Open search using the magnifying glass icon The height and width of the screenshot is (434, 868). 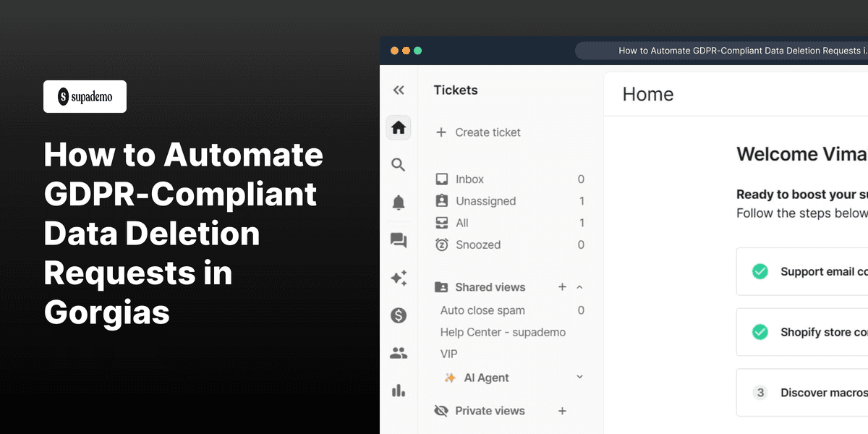[399, 165]
